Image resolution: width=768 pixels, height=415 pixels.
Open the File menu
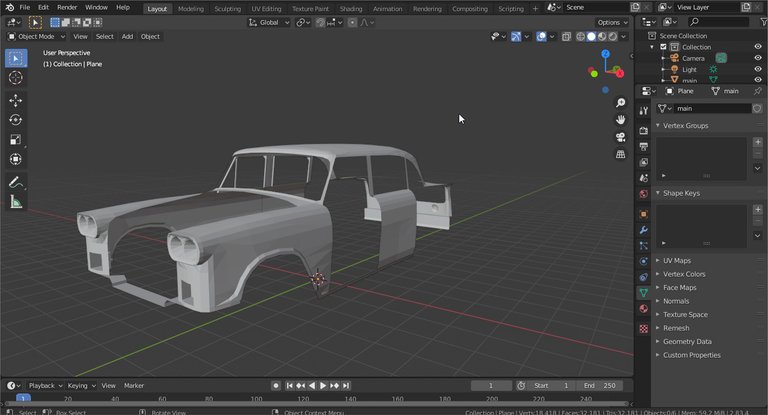pyautogui.click(x=24, y=7)
